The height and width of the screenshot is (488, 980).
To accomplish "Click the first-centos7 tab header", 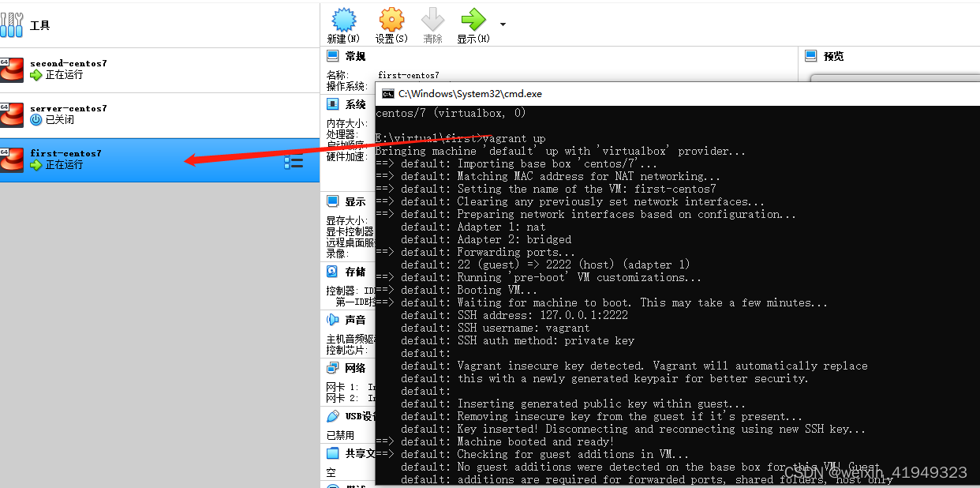I will [x=409, y=74].
